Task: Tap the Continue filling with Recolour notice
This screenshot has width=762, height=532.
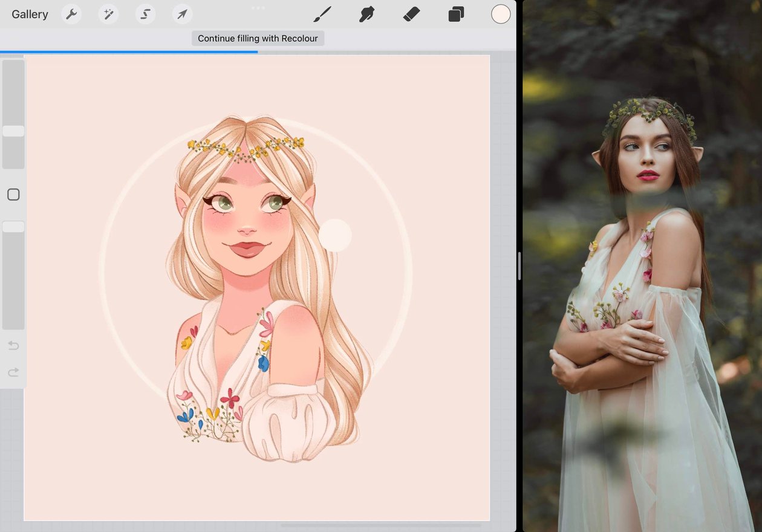Action: tap(258, 38)
